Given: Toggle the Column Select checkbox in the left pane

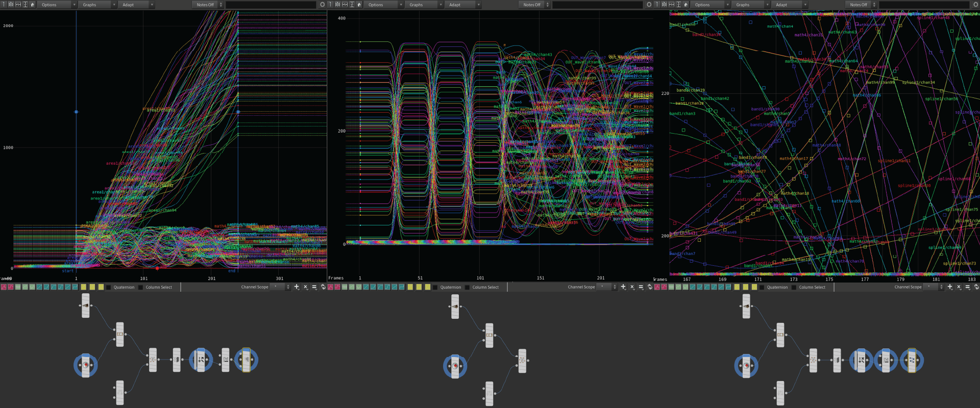Looking at the screenshot, I should (x=140, y=287).
